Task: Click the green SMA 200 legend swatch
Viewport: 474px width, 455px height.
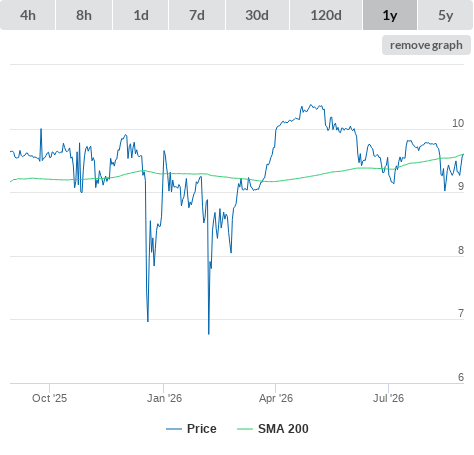Action: (245, 429)
